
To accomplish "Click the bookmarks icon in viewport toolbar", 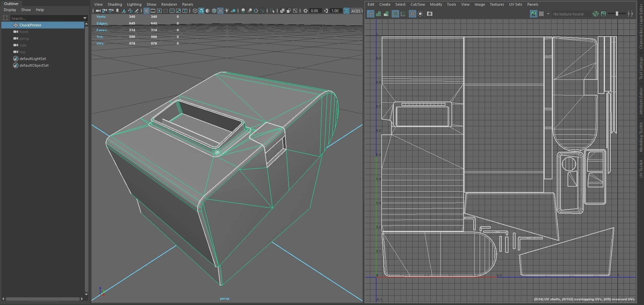I will tap(117, 11).
